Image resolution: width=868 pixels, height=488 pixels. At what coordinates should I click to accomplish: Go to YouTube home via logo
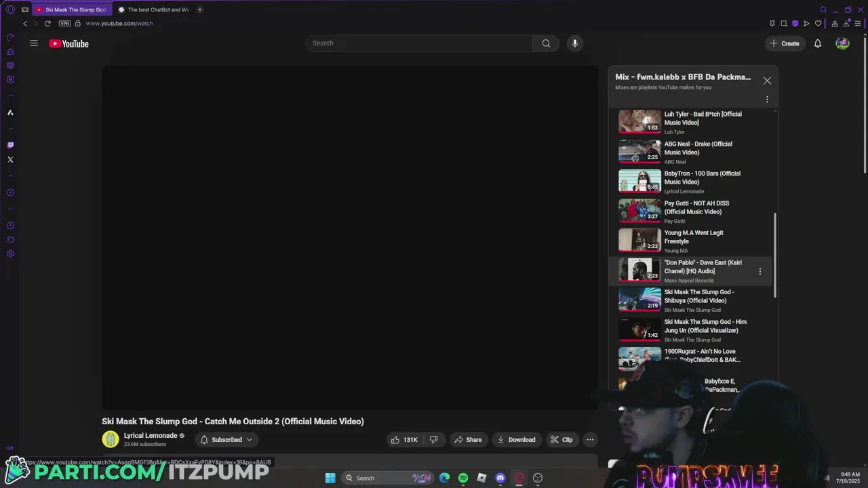tap(68, 43)
